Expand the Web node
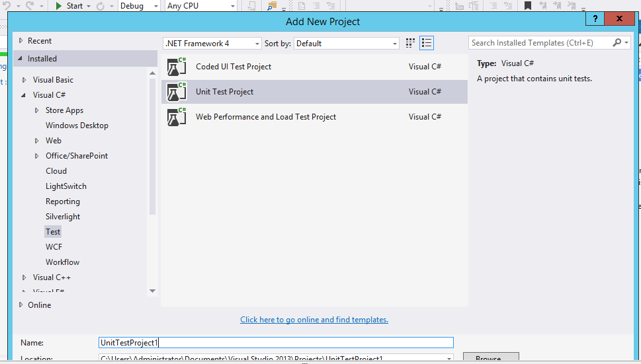The height and width of the screenshot is (364, 641). pos(37,140)
